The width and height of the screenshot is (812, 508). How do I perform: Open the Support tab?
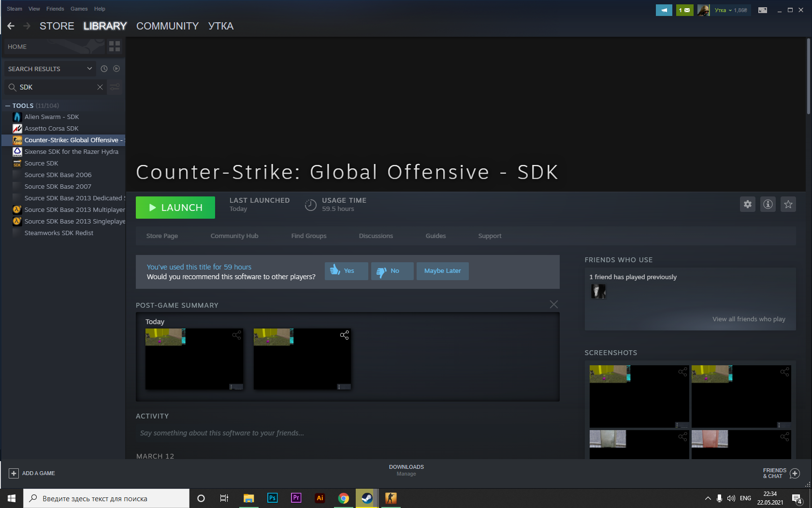(x=490, y=236)
